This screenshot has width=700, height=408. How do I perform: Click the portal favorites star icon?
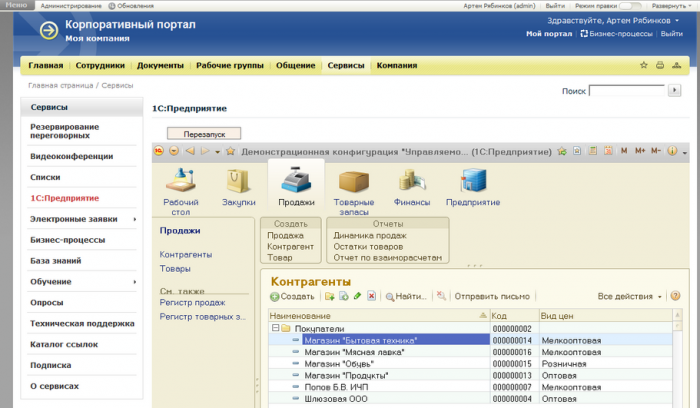tap(644, 65)
